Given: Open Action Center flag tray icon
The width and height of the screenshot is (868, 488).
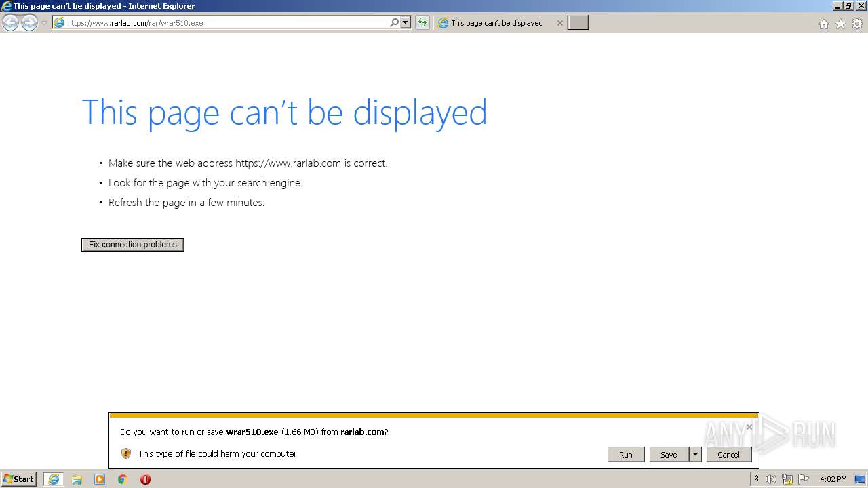Looking at the screenshot, I should pos(804,479).
